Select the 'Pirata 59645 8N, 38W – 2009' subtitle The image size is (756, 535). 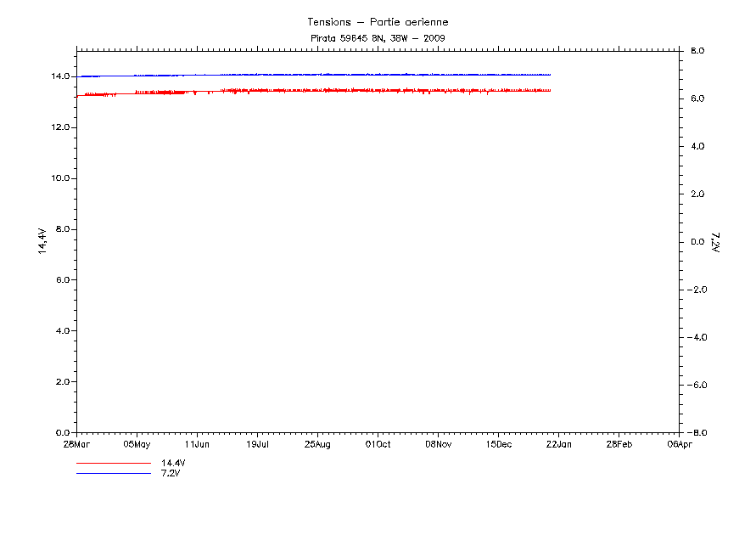[378, 38]
